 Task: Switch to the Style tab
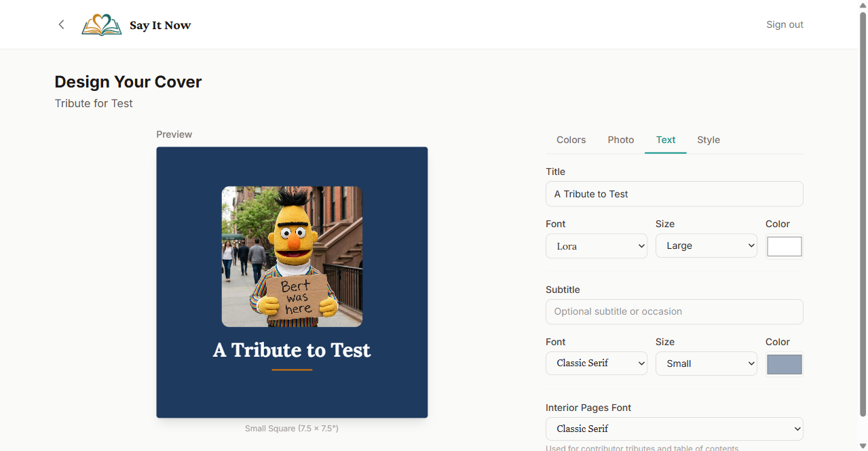click(x=708, y=140)
